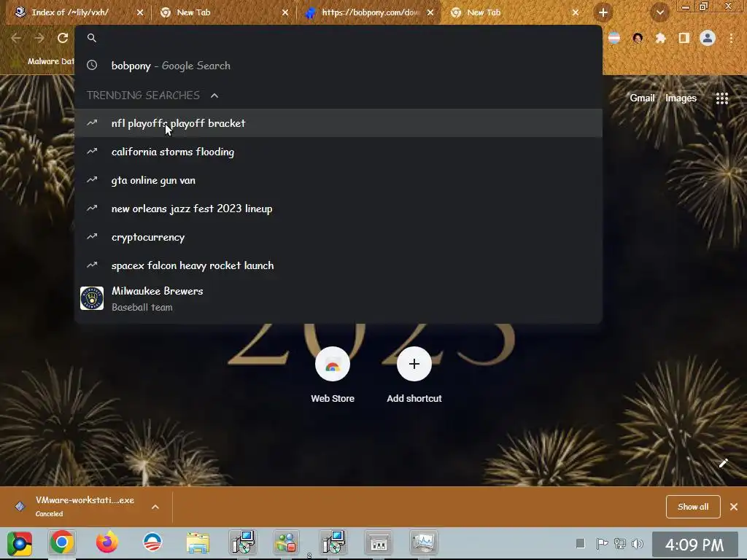
Task: Click the striped flag extension icon
Action: [x=614, y=38]
